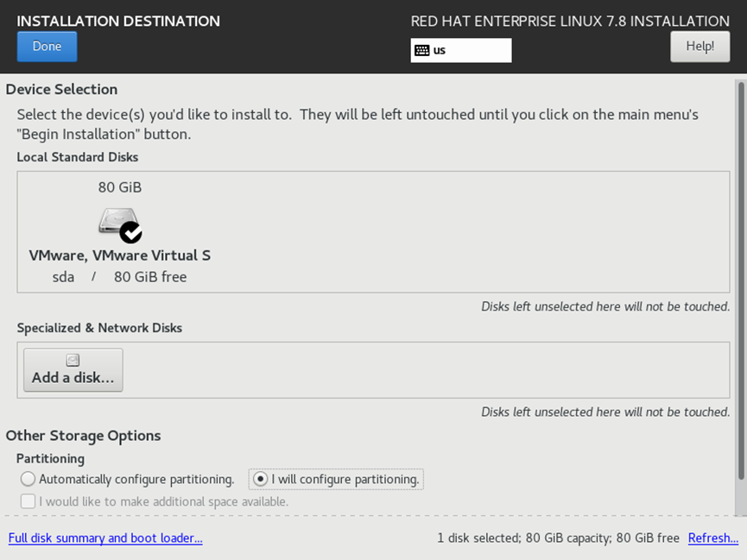
Task: Click the 'VMware, VMware Virtual S' disk name
Action: pos(120,255)
